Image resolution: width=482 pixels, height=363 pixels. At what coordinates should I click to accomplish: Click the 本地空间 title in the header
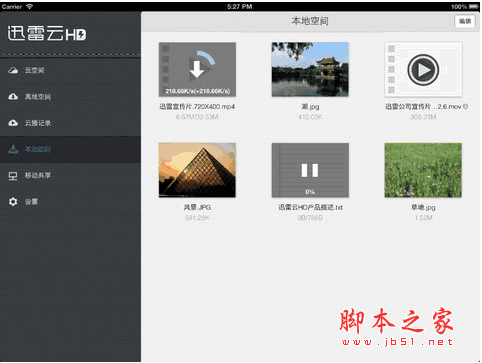tap(310, 21)
